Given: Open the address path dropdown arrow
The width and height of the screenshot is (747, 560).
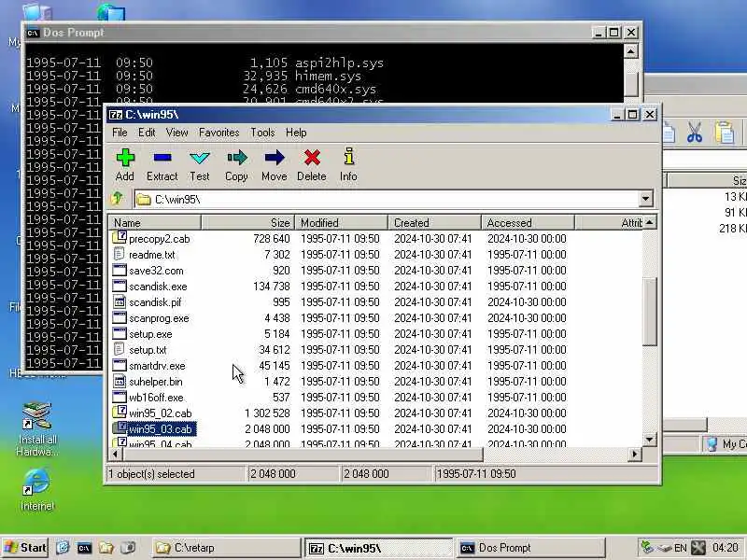Looking at the screenshot, I should coord(645,199).
